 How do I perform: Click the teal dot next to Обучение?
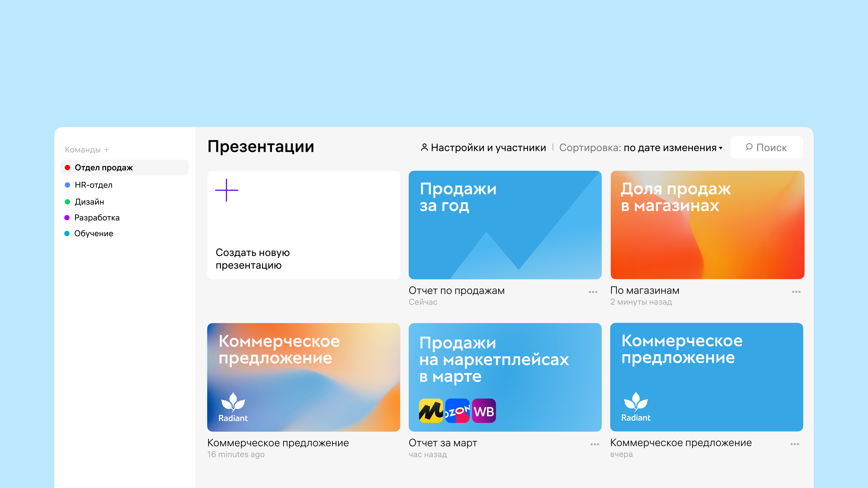point(67,233)
